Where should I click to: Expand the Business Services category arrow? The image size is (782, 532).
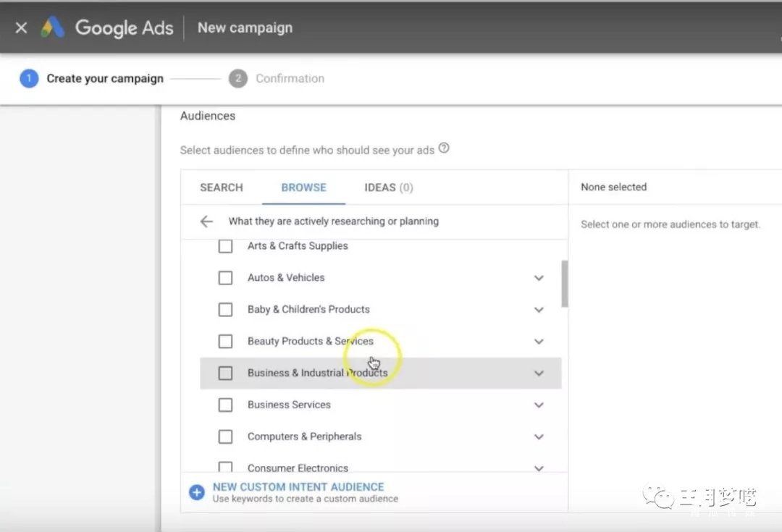[x=539, y=405]
